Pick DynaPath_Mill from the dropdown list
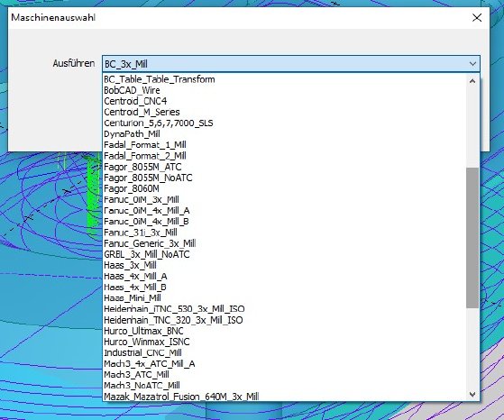This screenshot has height=420, width=504. point(285,134)
